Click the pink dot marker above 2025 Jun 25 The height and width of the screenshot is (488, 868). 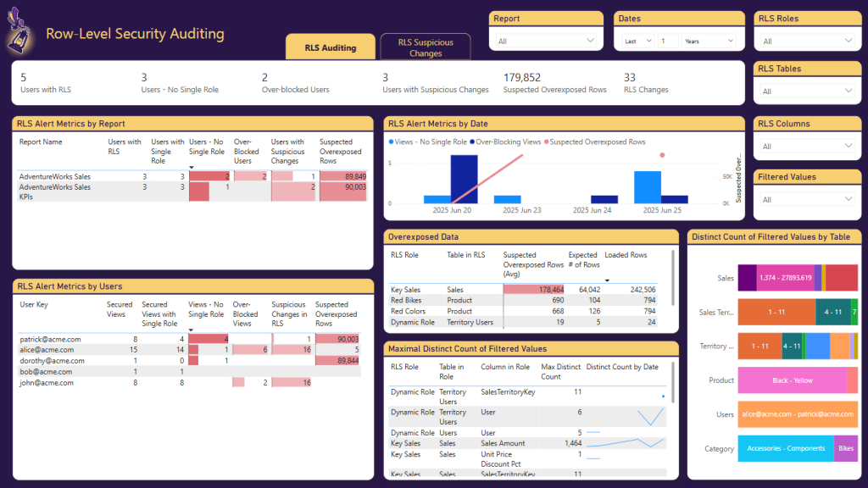[662, 155]
